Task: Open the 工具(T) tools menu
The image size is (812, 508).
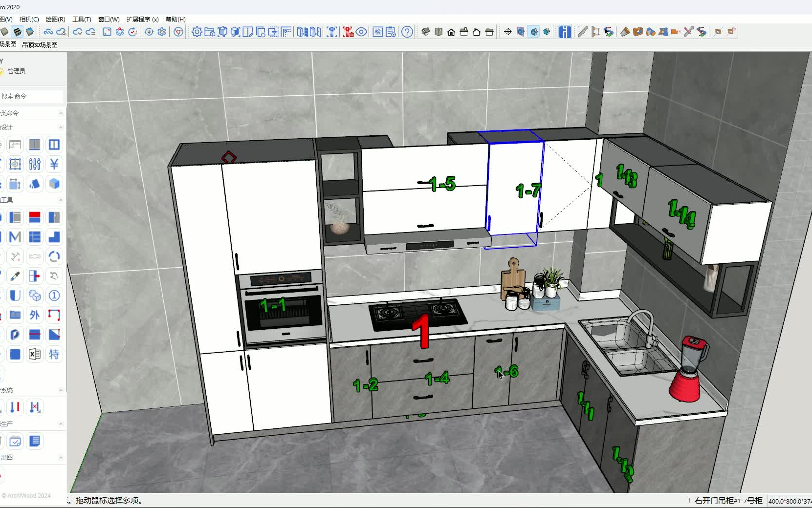Action: point(82,19)
